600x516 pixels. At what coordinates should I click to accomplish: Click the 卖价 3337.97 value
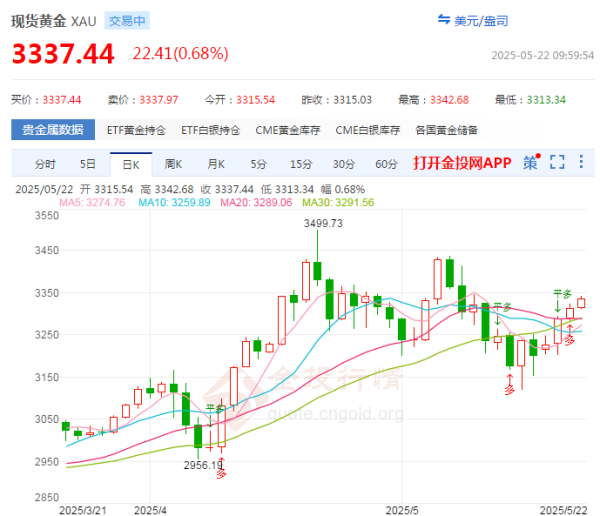tap(159, 100)
